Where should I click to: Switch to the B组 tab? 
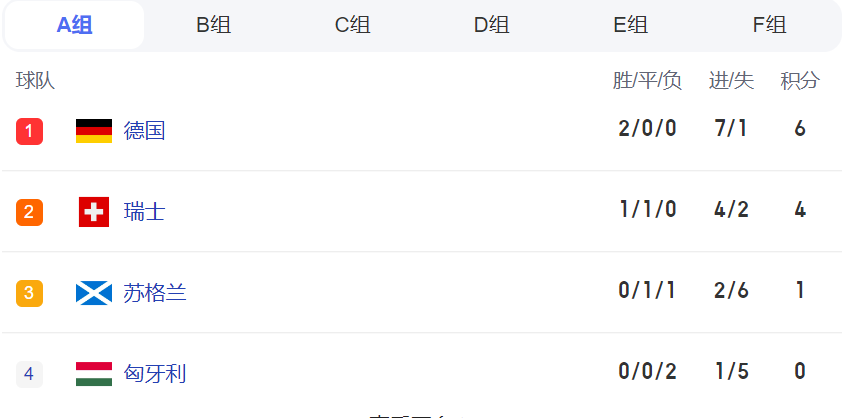(x=213, y=25)
